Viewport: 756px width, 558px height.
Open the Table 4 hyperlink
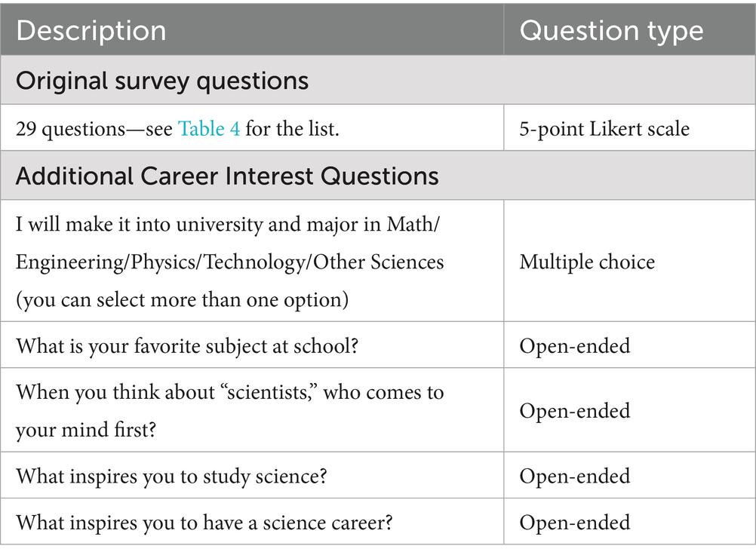click(x=209, y=129)
